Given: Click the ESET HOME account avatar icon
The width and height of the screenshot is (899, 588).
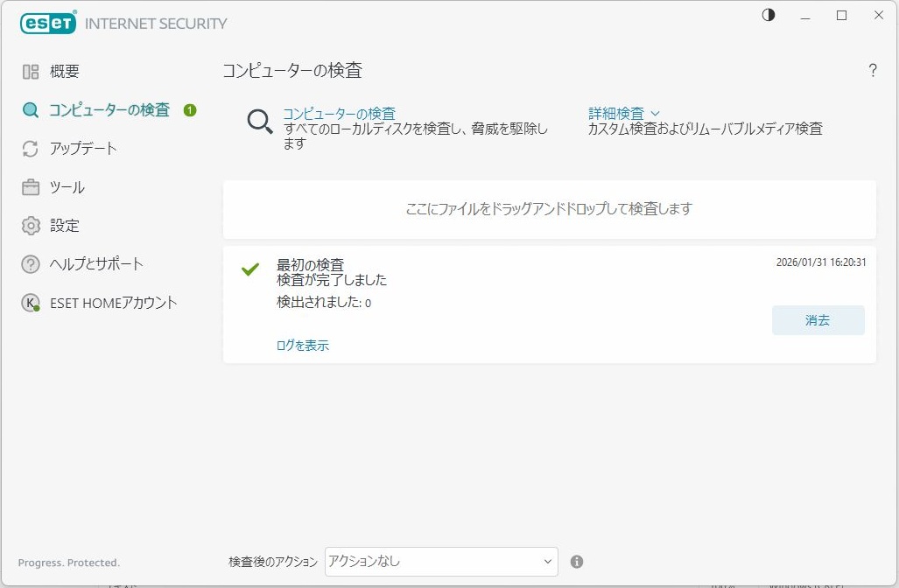Looking at the screenshot, I should coord(31,303).
